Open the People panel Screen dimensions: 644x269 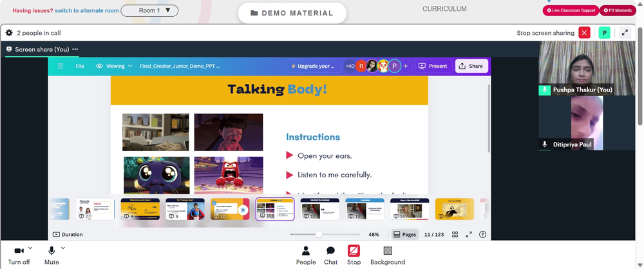[306, 255]
